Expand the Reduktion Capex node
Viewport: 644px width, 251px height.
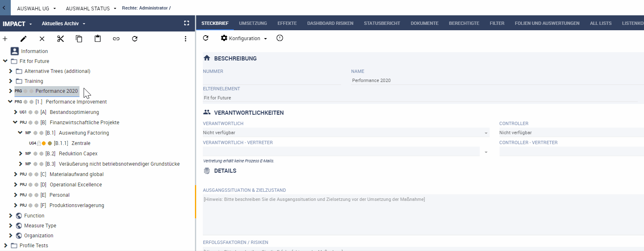coord(21,154)
